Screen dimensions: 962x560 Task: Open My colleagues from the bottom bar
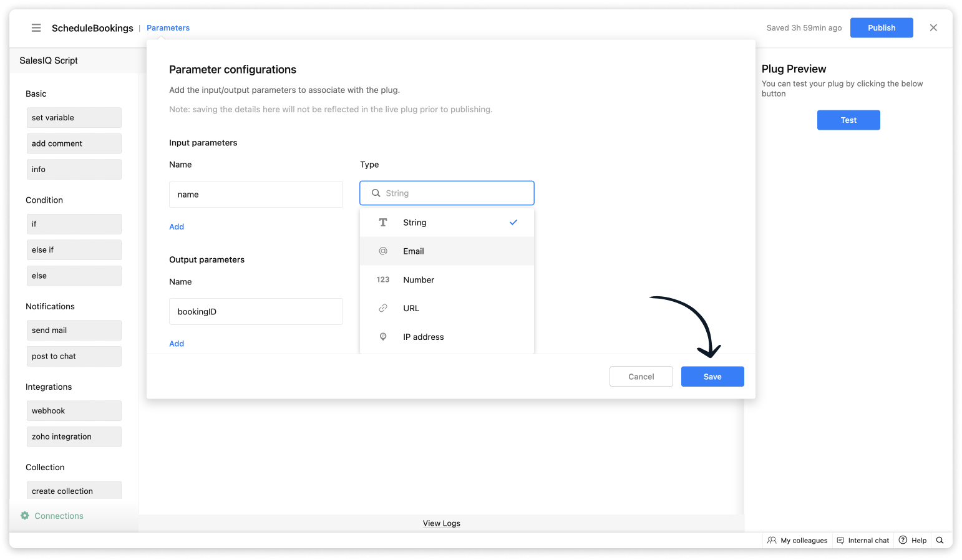[x=797, y=540]
